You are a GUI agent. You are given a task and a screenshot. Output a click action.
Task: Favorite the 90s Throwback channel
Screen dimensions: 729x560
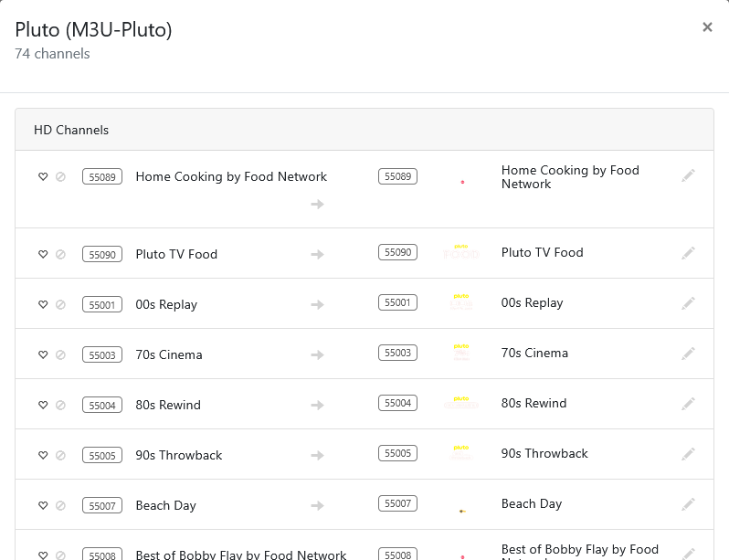pos(43,455)
